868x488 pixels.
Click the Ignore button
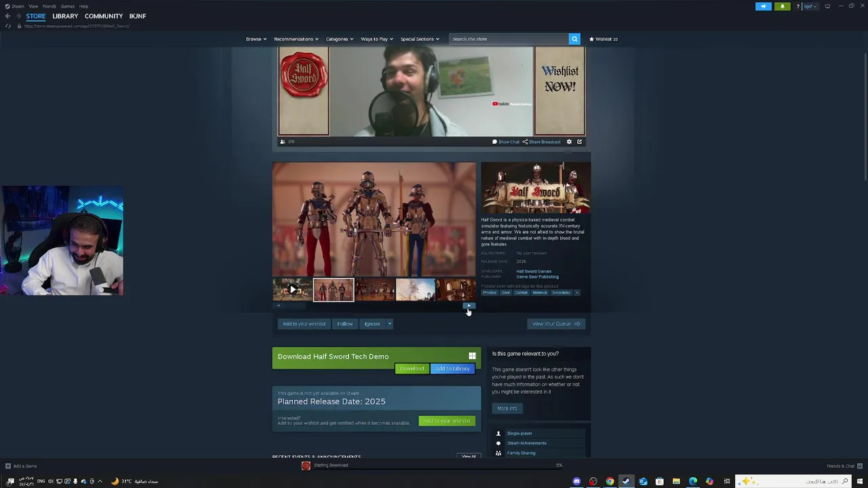(372, 324)
